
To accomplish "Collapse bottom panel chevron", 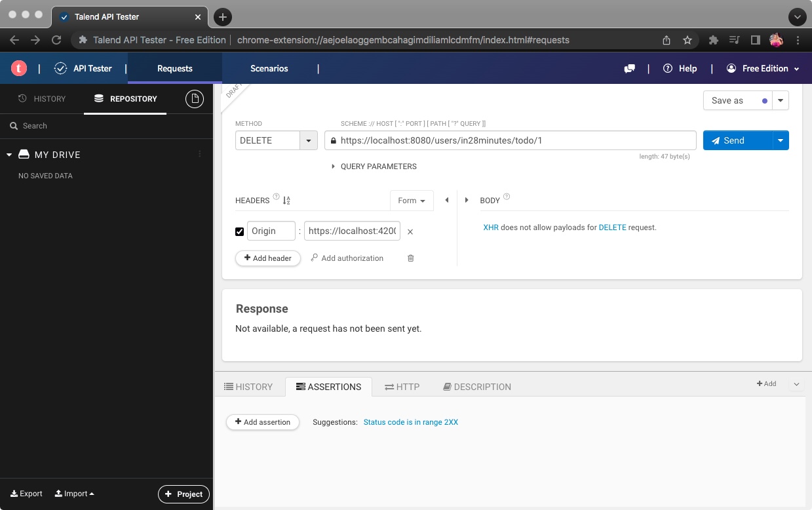I will (797, 384).
